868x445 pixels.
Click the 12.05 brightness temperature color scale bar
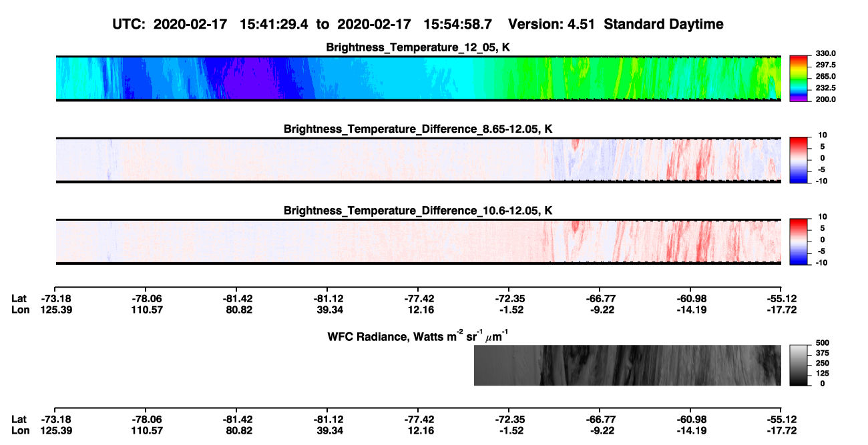[x=799, y=79]
